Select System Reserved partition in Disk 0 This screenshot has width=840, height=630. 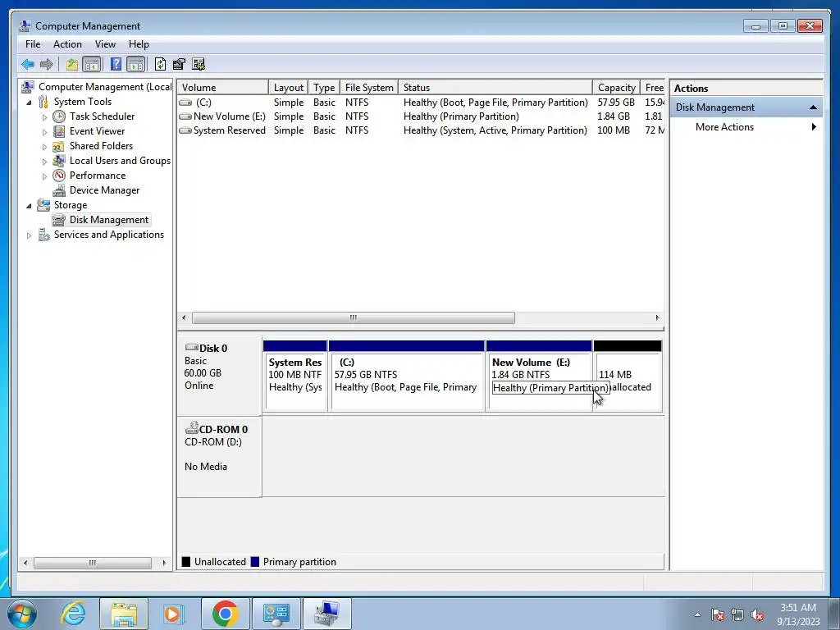pos(295,376)
